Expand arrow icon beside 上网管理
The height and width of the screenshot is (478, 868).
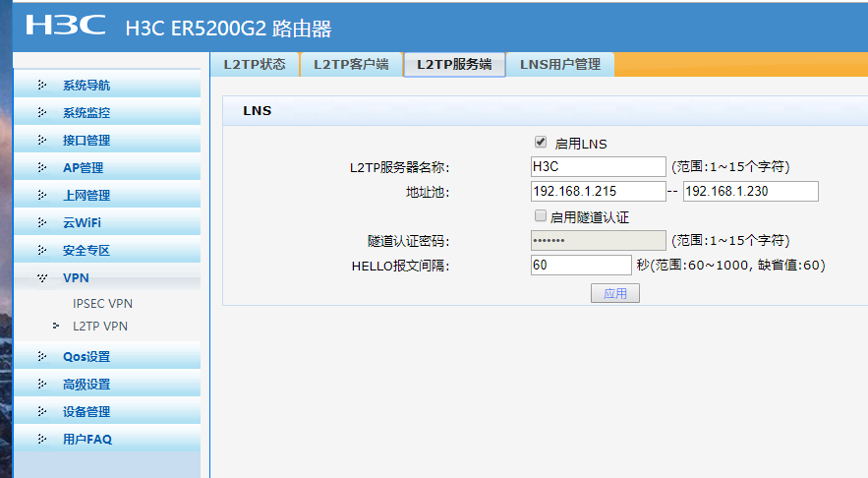(42, 195)
